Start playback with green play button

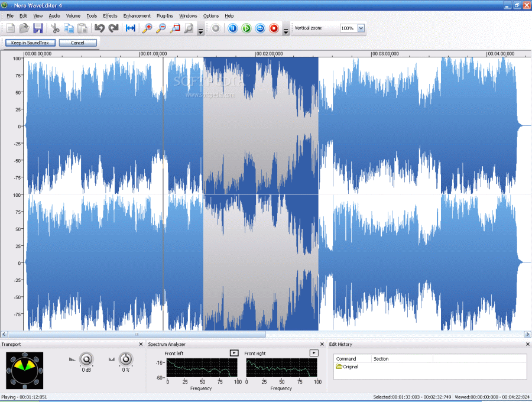(246, 28)
